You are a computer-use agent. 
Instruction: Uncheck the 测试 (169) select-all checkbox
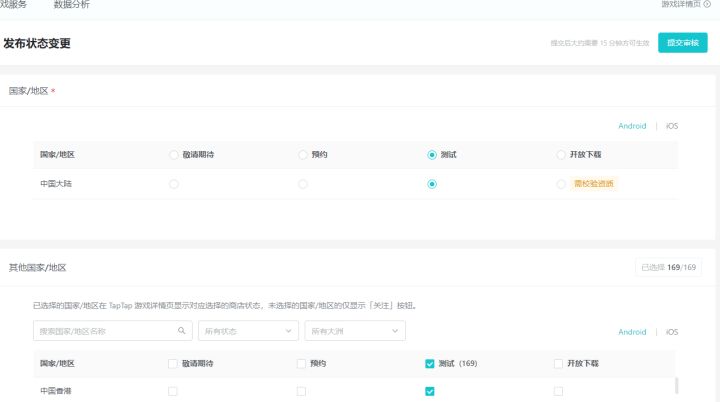430,364
